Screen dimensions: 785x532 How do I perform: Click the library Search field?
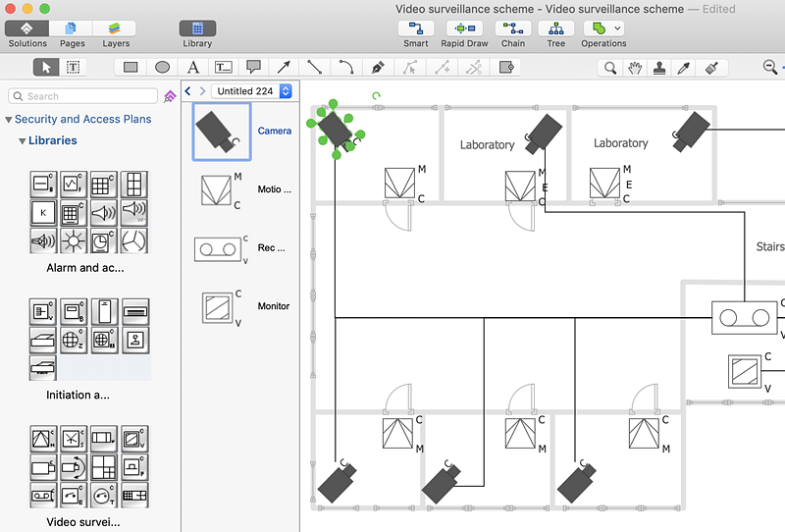tap(83, 96)
